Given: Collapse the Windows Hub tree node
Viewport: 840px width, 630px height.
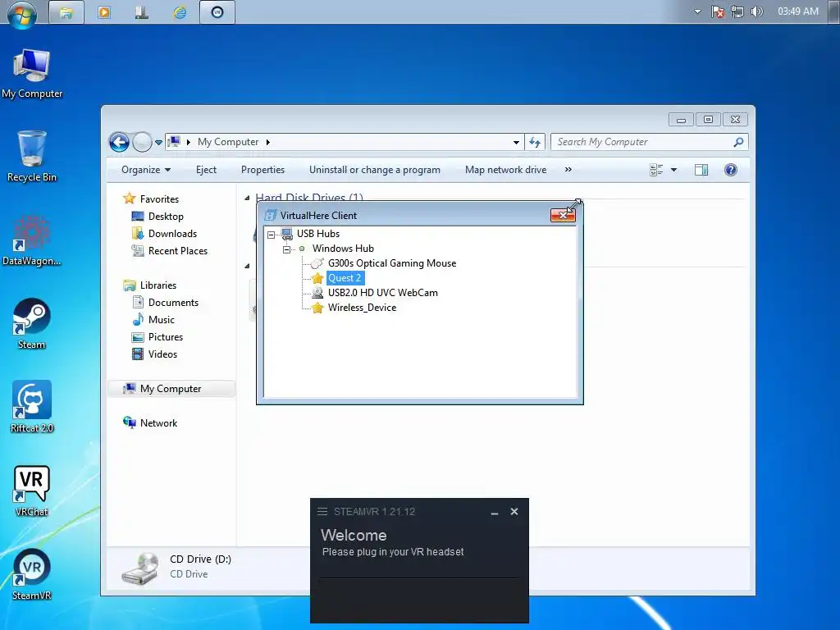Looking at the screenshot, I should 286,249.
